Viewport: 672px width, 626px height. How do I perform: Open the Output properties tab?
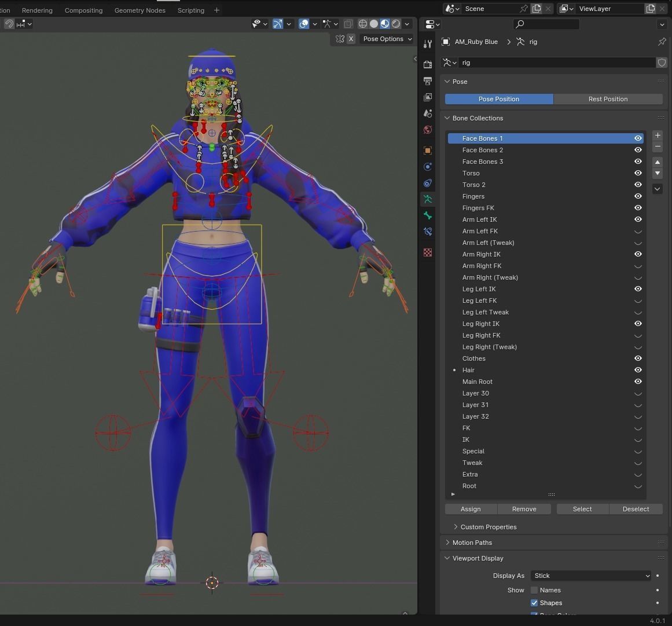tap(427, 80)
